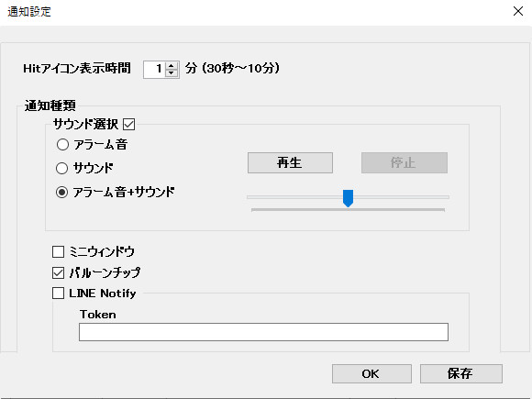The image size is (532, 399).
Task: Choose the サウンド radio option
Action: [62, 168]
